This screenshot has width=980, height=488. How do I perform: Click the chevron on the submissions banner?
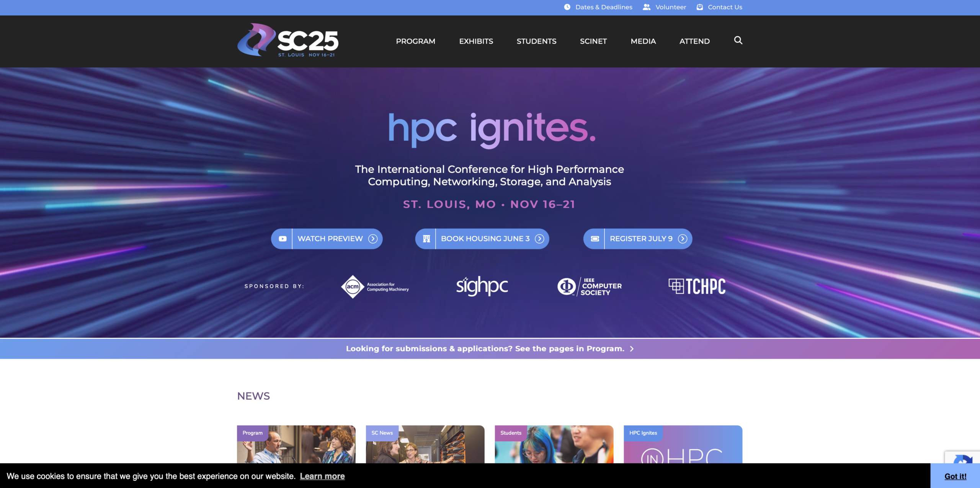click(x=632, y=348)
